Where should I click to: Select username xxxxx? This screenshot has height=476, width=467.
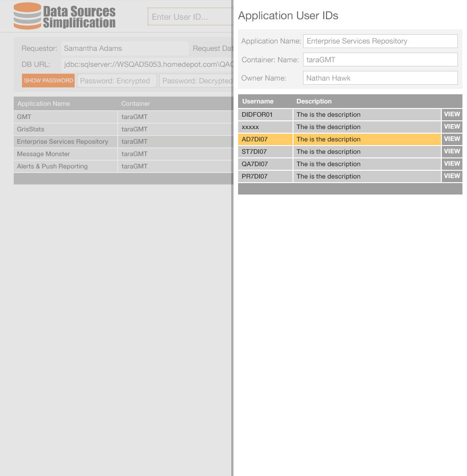point(265,127)
